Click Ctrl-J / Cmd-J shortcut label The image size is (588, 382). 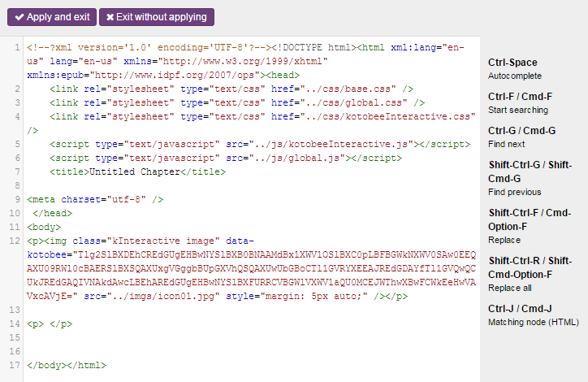coord(520,309)
